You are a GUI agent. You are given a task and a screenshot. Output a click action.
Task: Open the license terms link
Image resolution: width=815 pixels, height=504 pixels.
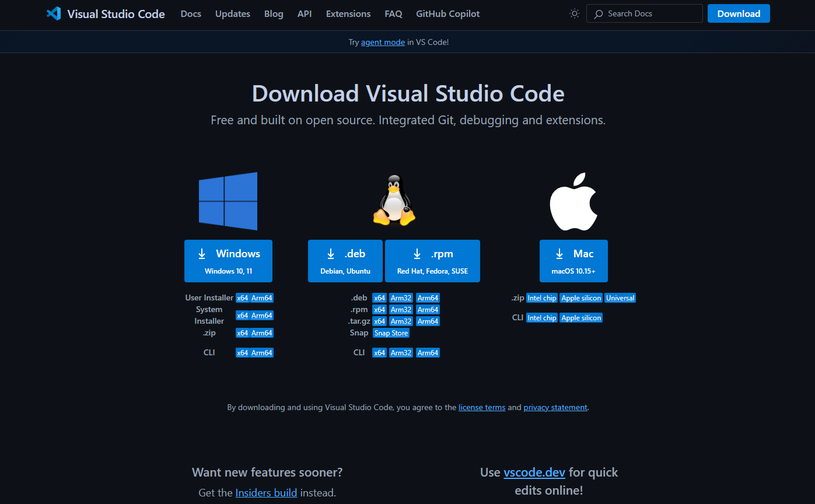click(482, 408)
